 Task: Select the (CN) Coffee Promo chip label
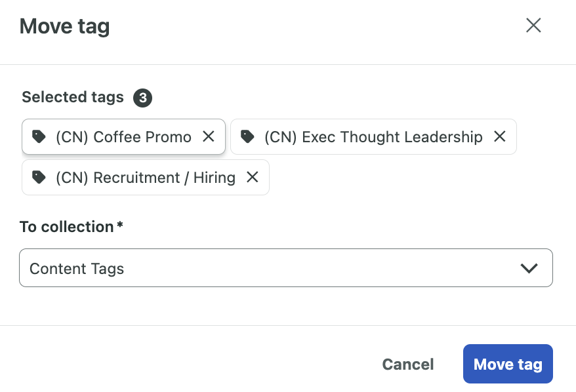click(123, 137)
